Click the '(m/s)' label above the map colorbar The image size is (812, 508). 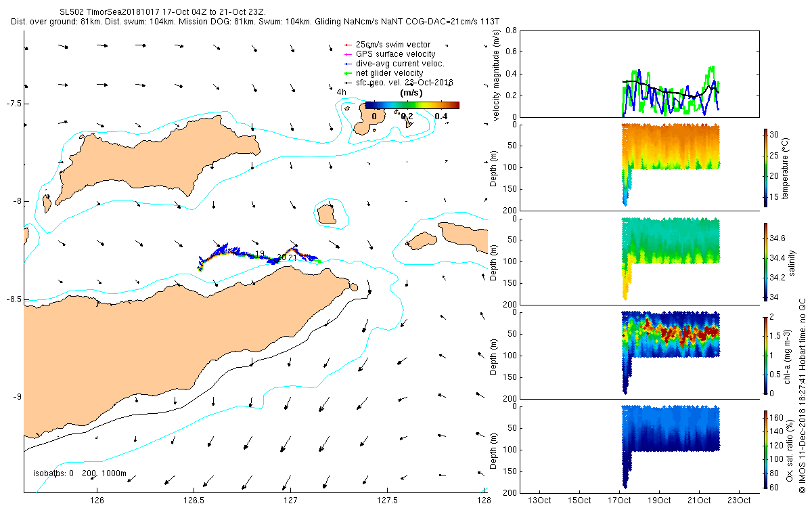(412, 93)
